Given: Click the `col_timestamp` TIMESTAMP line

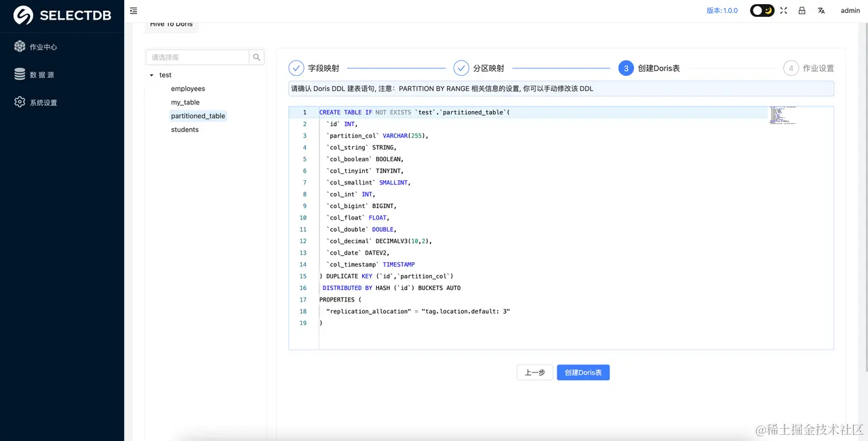Looking at the screenshot, I should point(370,264).
